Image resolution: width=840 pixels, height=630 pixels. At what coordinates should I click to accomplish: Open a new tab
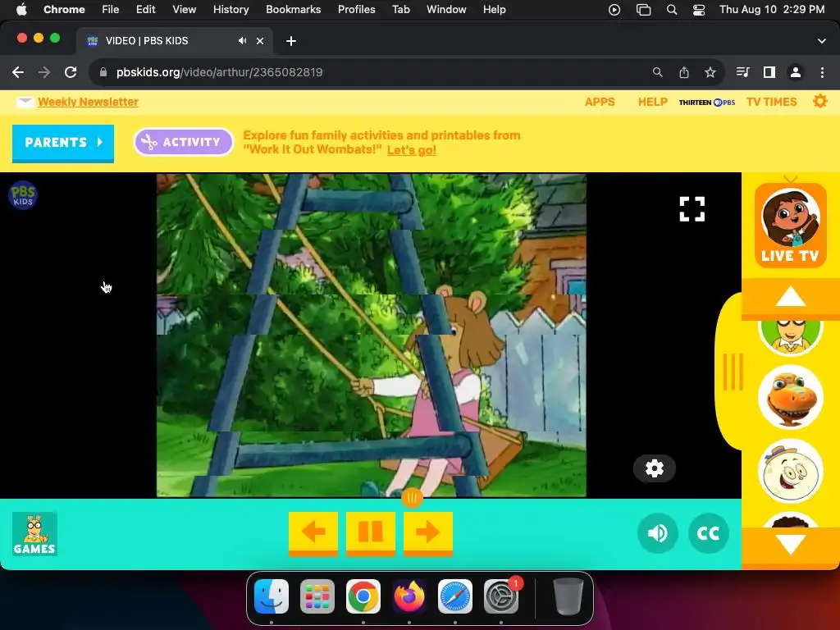coord(291,41)
